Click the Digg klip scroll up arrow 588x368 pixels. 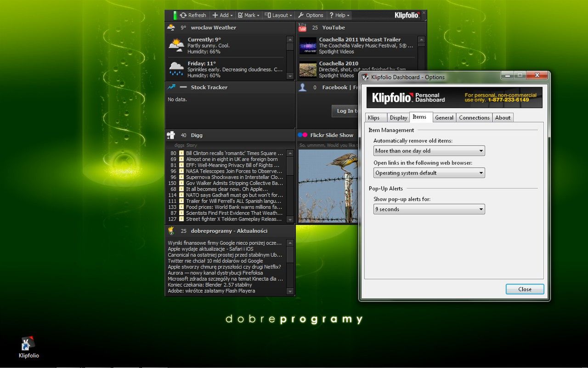tap(290, 153)
